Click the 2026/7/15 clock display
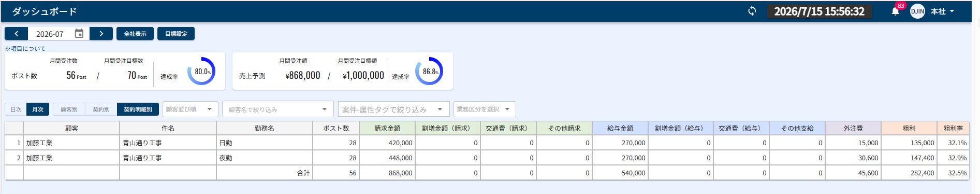Screen dimensions: 980x194 click(x=819, y=11)
